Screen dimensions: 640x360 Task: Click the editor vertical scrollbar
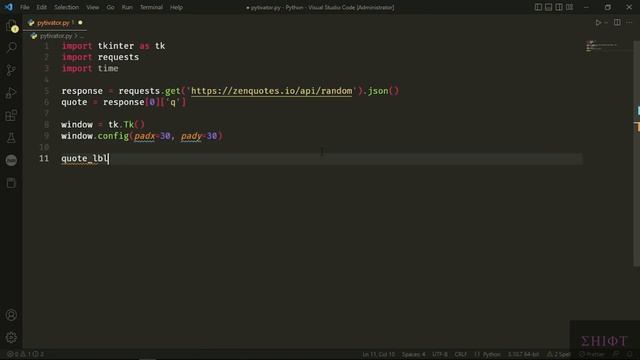click(x=636, y=153)
